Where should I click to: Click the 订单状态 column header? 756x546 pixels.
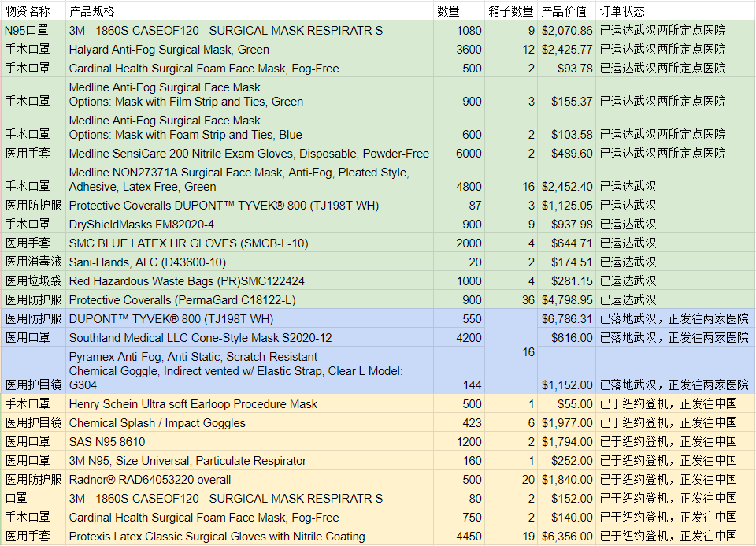tap(676, 11)
